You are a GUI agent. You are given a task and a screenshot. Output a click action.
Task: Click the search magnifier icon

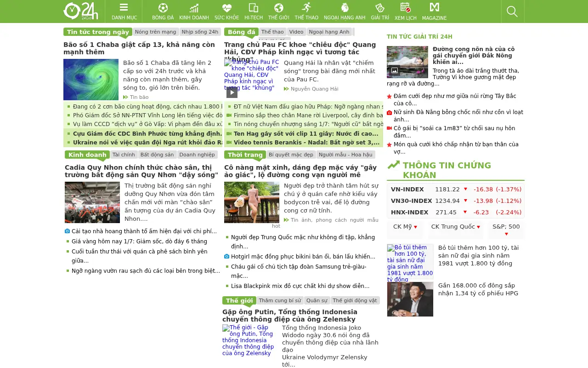(512, 11)
